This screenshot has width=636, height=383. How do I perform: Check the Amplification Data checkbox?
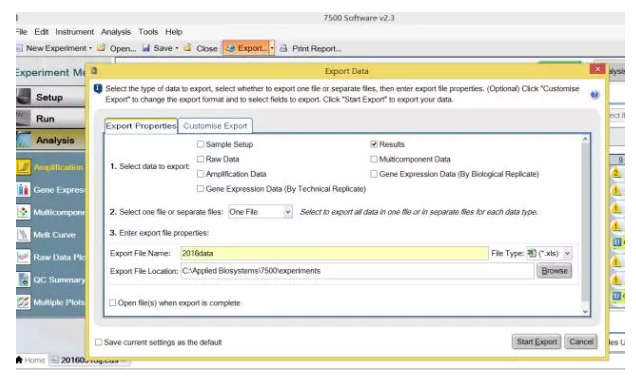pos(200,174)
